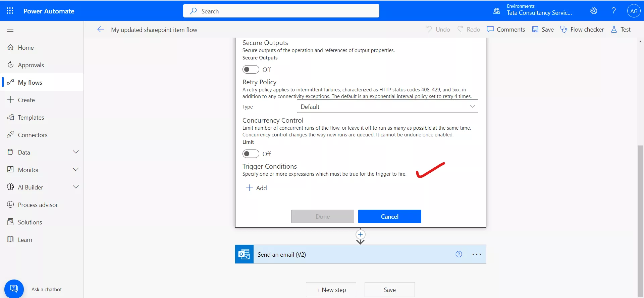Save the flow from top toolbar
This screenshot has width=644, height=298.
click(543, 30)
